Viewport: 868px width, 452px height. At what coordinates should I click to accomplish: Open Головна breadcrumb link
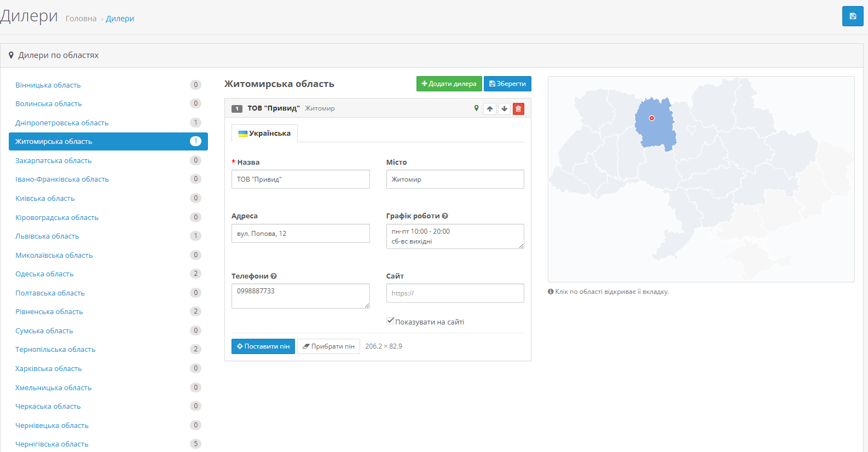coord(81,19)
